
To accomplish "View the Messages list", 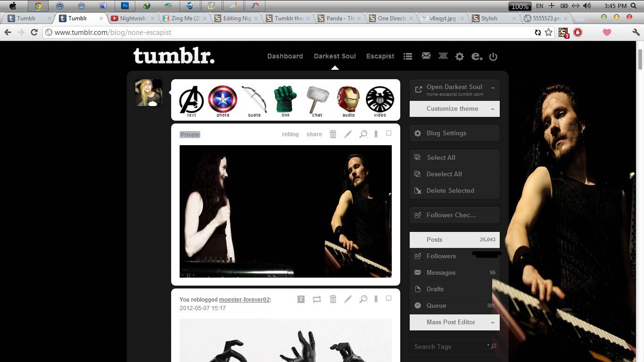I will (454, 273).
